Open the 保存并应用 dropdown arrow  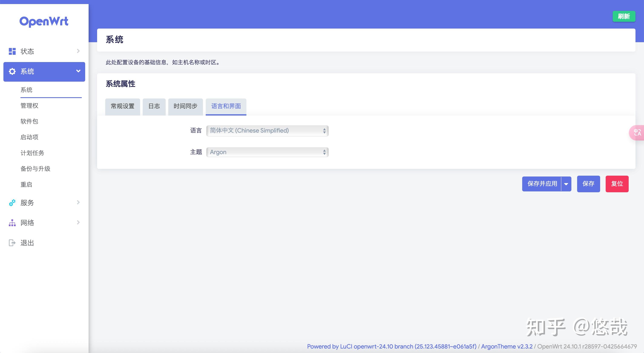566,184
